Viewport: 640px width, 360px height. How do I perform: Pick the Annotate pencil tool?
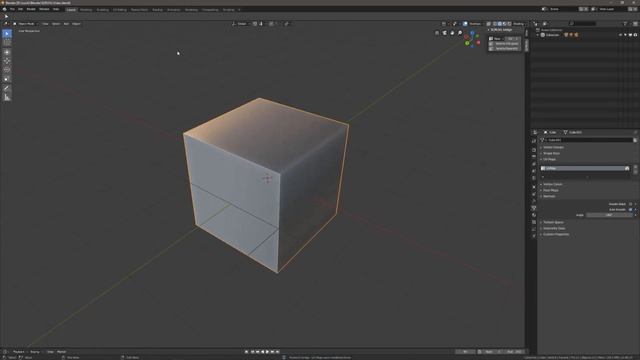tap(7, 88)
